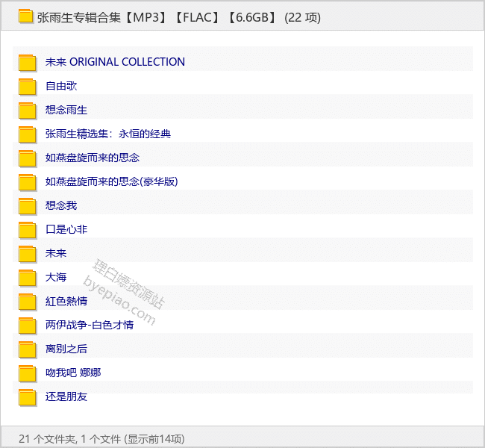
Task: Click the 如燕盘旋而来的思念 name without 豪华版
Action: click(x=93, y=158)
